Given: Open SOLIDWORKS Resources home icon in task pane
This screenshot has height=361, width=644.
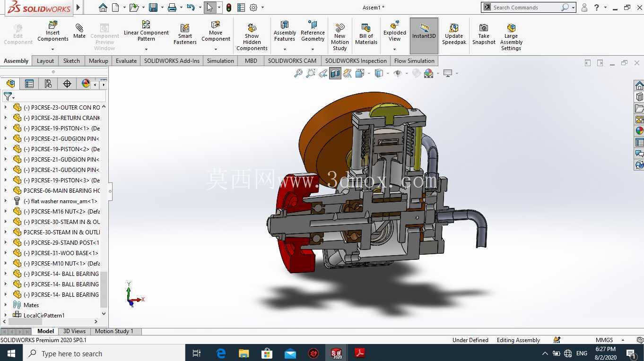Looking at the screenshot, I should (639, 86).
